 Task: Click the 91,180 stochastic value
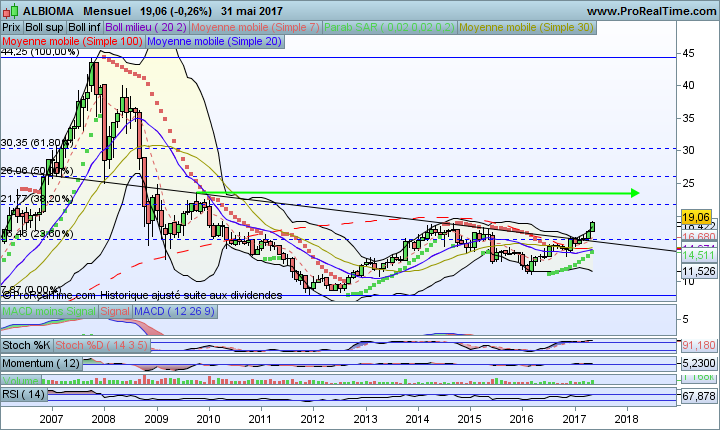pyautogui.click(x=698, y=345)
